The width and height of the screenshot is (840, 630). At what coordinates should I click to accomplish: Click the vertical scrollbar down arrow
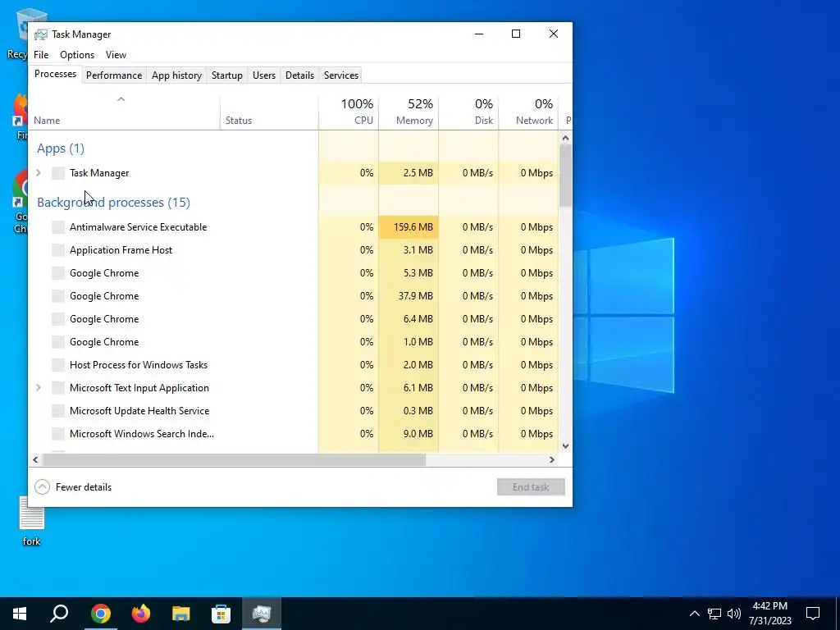[x=565, y=445]
